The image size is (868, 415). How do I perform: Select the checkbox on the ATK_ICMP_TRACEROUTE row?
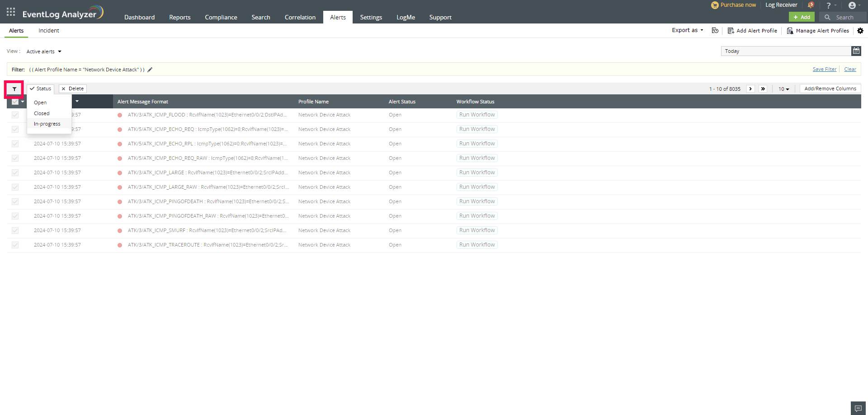pos(15,245)
